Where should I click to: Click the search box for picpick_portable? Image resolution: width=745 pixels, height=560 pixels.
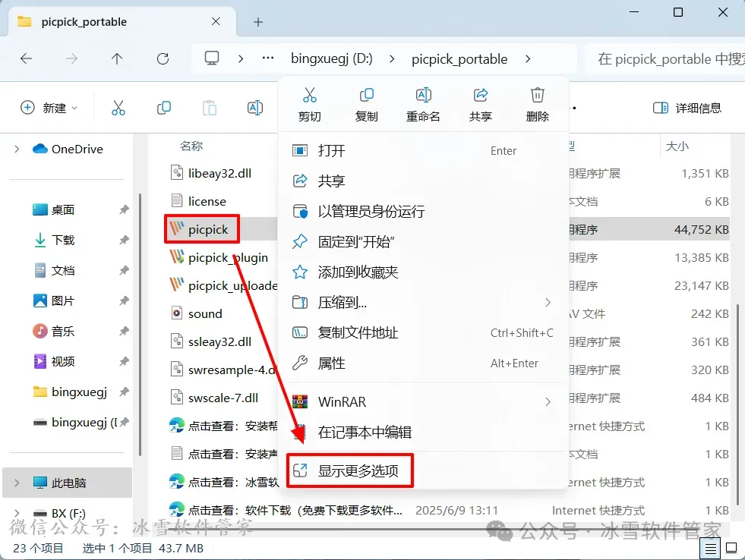[665, 59]
